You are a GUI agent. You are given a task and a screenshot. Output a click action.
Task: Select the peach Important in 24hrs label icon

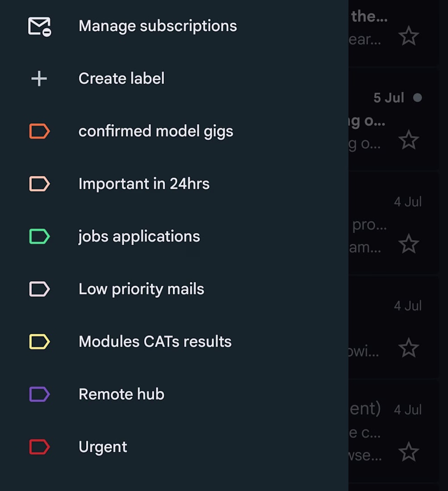point(39,183)
